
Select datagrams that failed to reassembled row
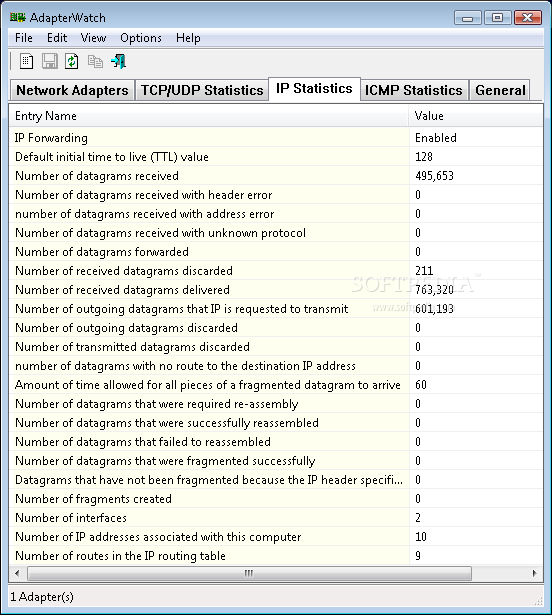(276, 442)
